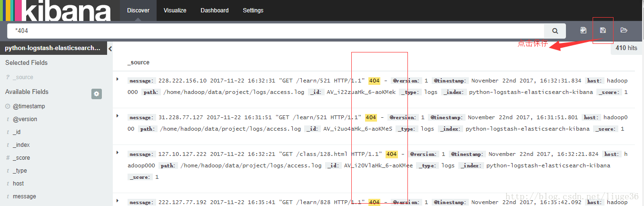The height and width of the screenshot is (206, 644).
Task: Click the _source column header
Action: tap(138, 62)
